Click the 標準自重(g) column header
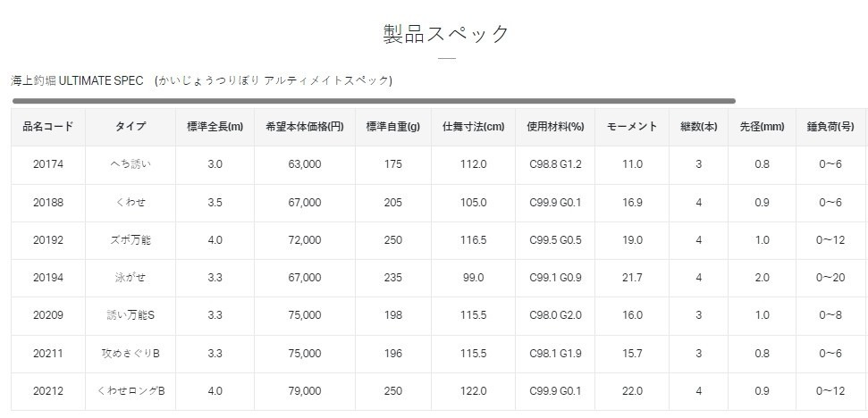 393,127
